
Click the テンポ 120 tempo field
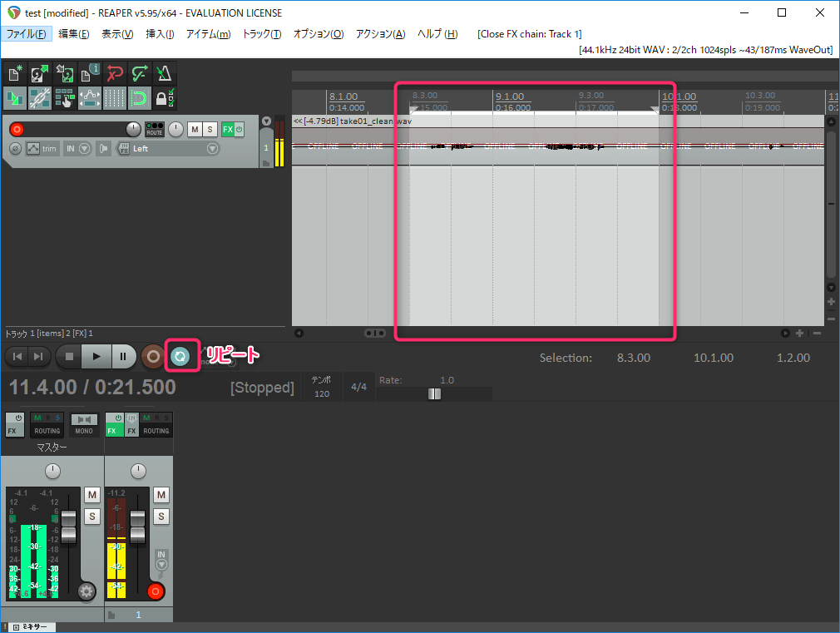click(321, 387)
